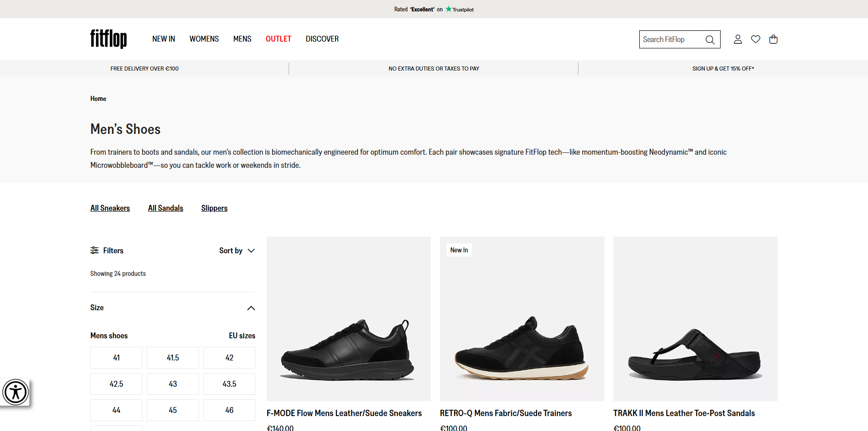Select size 43 filter

(173, 384)
